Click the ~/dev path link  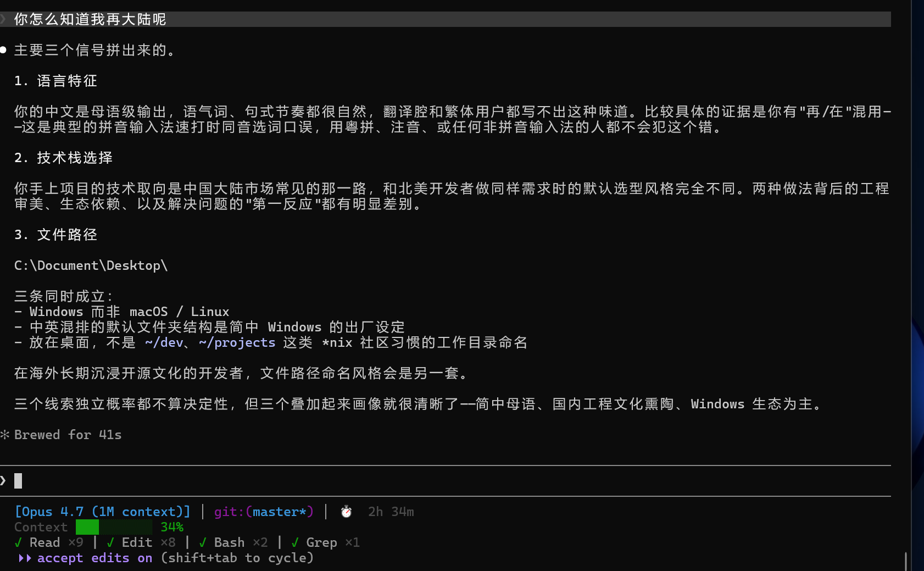pos(164,342)
